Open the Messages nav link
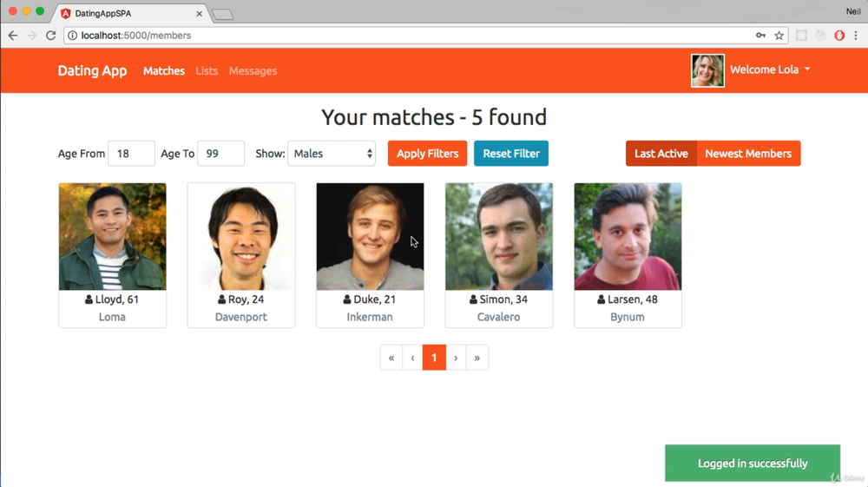The image size is (868, 487). pyautogui.click(x=253, y=71)
